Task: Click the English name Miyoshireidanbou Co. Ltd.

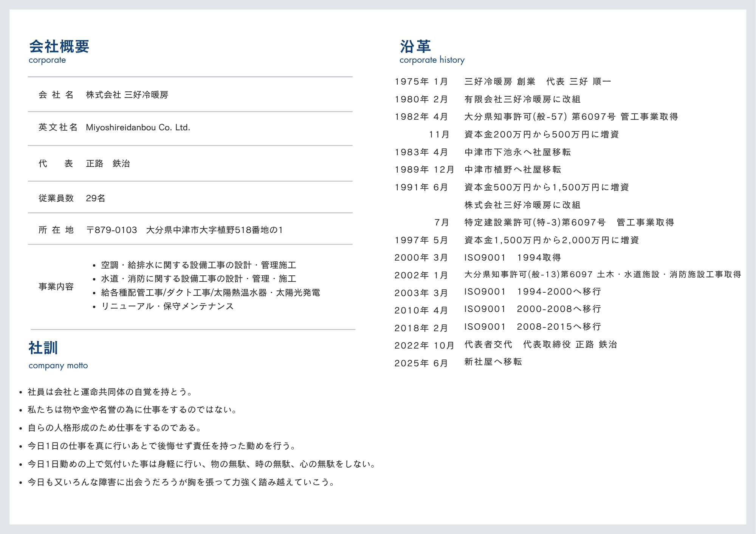Action: 138,128
